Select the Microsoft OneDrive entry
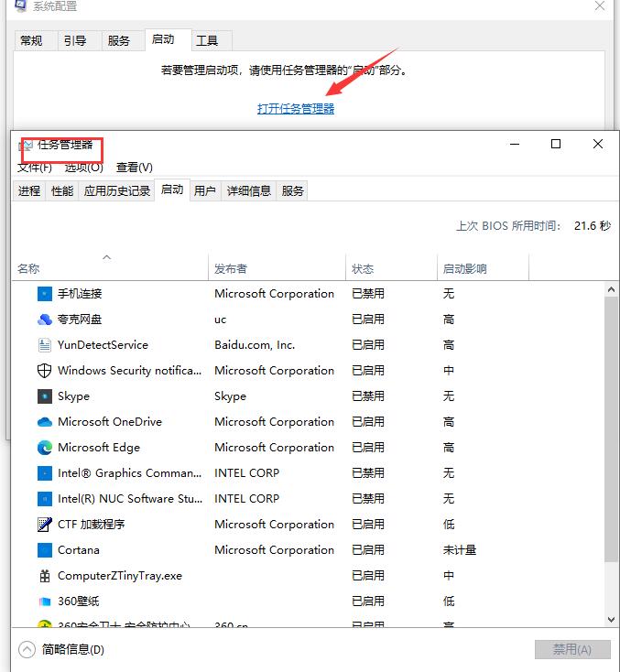This screenshot has height=672, width=620. [x=110, y=422]
